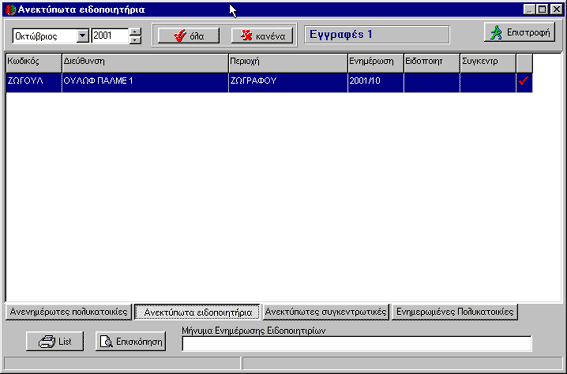Select the ΖΩΓΟΥΛ code cell
This screenshot has height=374, width=567.
pos(34,82)
